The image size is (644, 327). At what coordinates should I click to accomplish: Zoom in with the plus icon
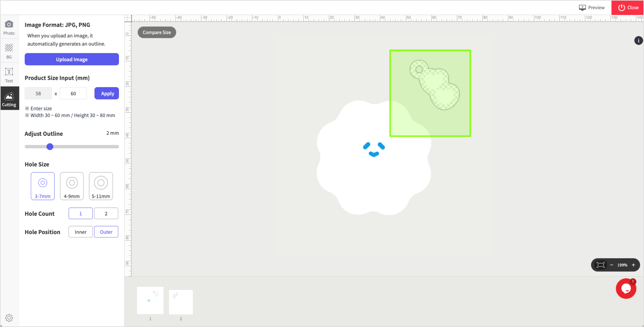pyautogui.click(x=633, y=265)
